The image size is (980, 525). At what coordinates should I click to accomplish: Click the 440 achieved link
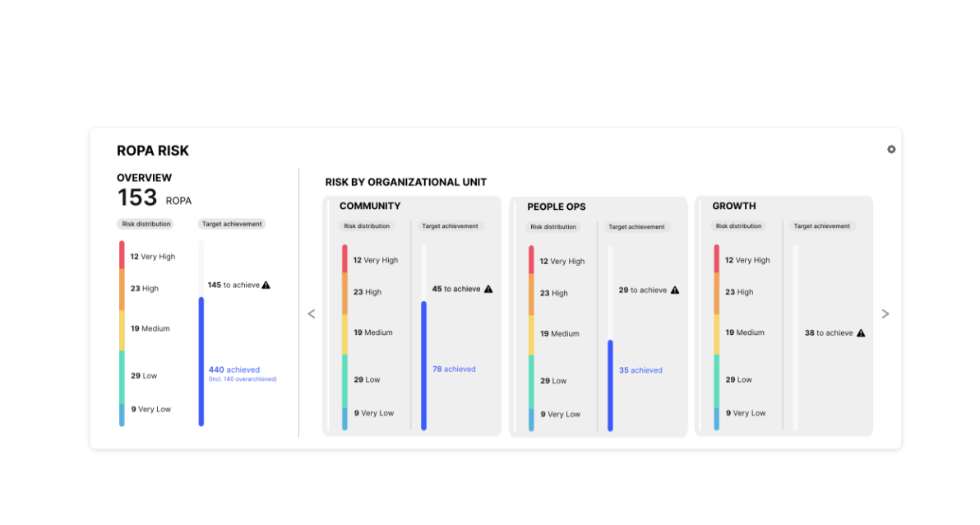pos(233,370)
